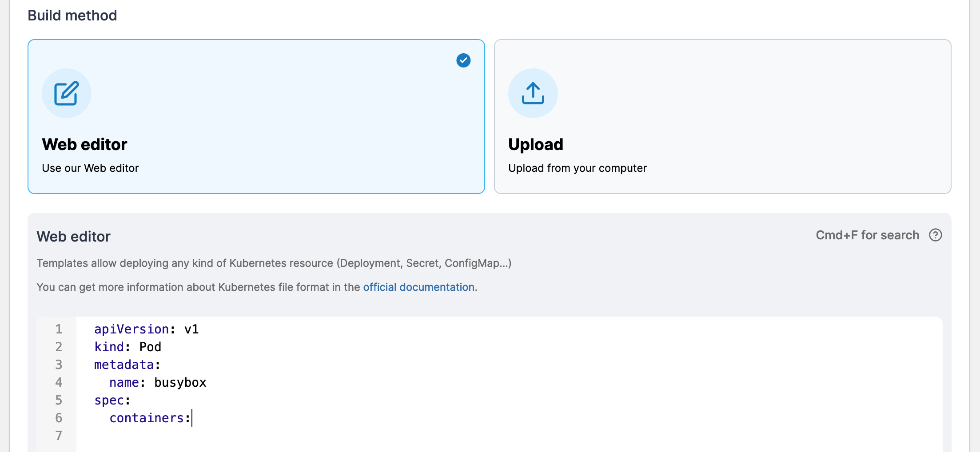Click the Web editor pencil icon
Image resolution: width=980 pixels, height=452 pixels.
coord(67,93)
